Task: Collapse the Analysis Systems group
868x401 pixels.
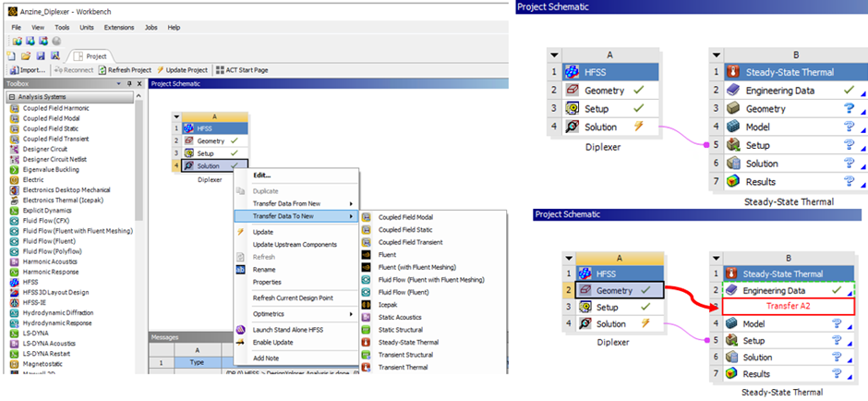Action: (x=12, y=97)
